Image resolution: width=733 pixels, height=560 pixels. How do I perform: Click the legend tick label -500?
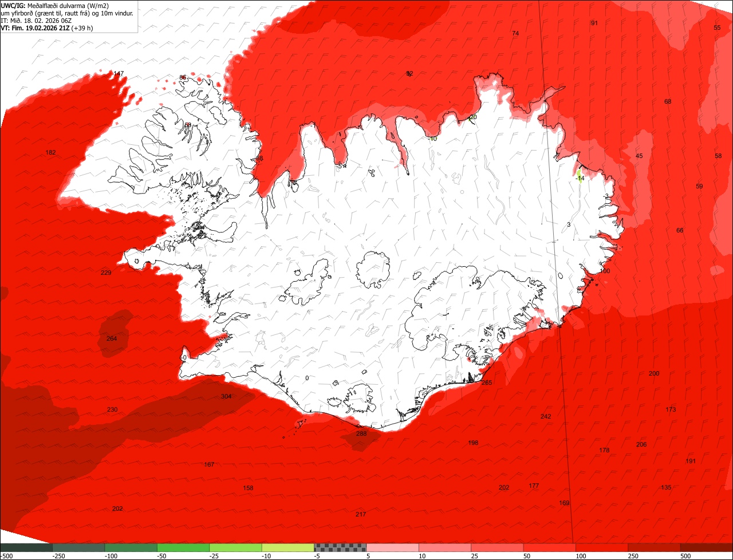click(x=6, y=556)
